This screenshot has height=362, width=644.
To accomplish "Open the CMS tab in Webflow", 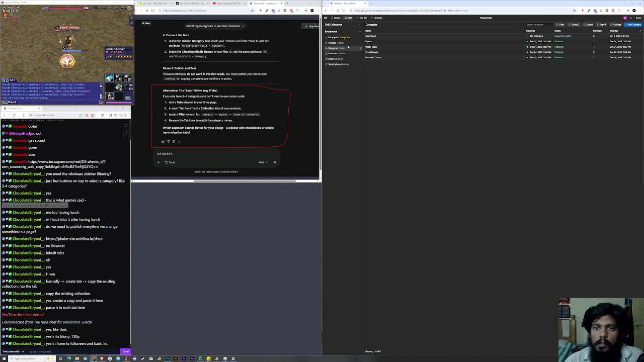I will [x=348, y=18].
